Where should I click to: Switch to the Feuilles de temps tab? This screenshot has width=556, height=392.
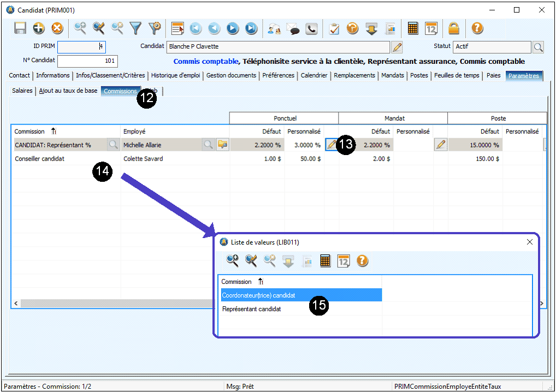tap(457, 75)
